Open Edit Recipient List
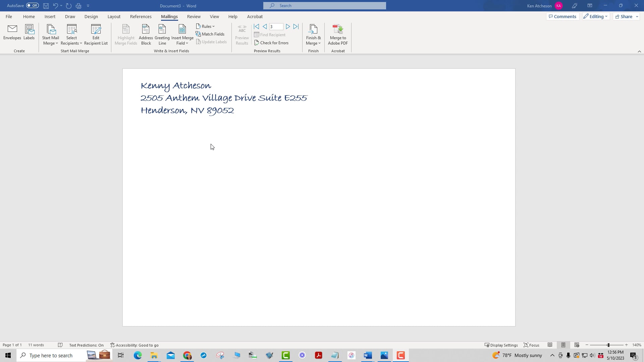 pyautogui.click(x=96, y=35)
